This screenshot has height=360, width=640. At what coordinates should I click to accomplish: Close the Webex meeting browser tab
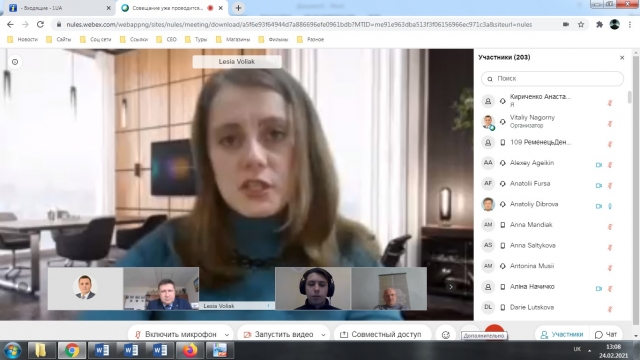pyautogui.click(x=221, y=8)
